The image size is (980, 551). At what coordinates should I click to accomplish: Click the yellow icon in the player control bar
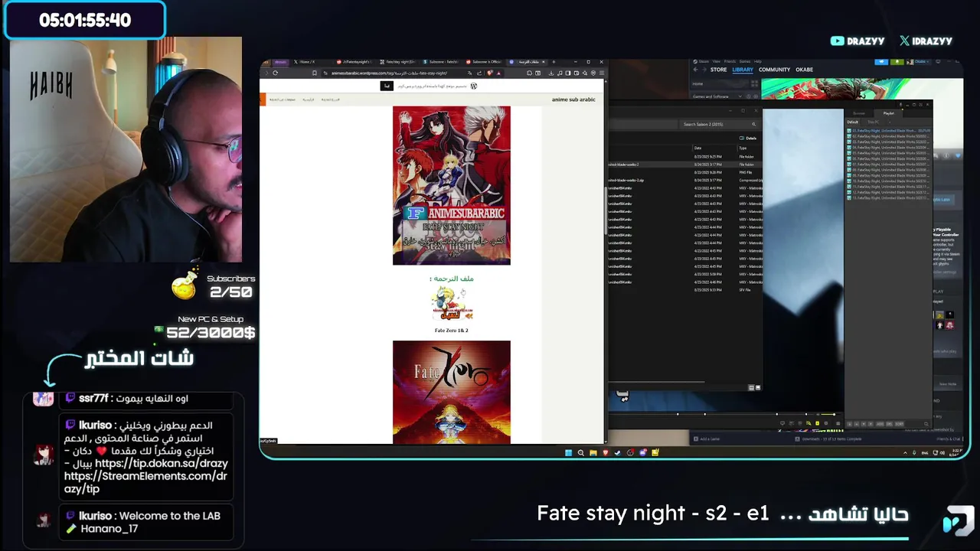[x=817, y=423]
